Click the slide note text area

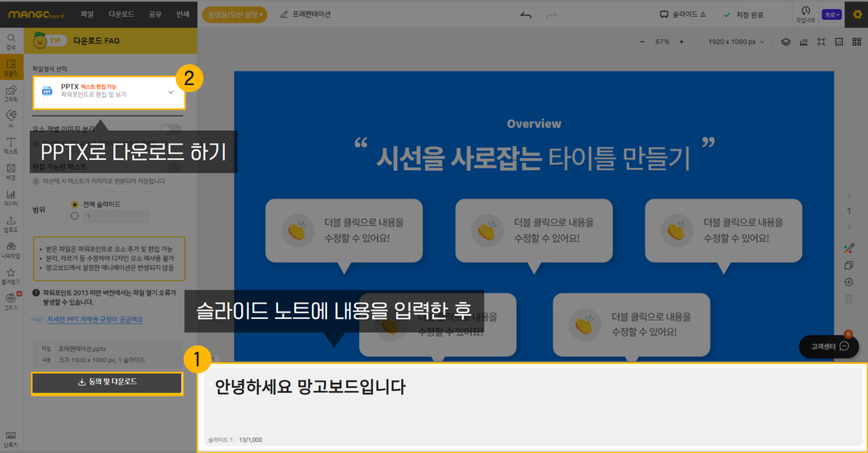click(533, 408)
